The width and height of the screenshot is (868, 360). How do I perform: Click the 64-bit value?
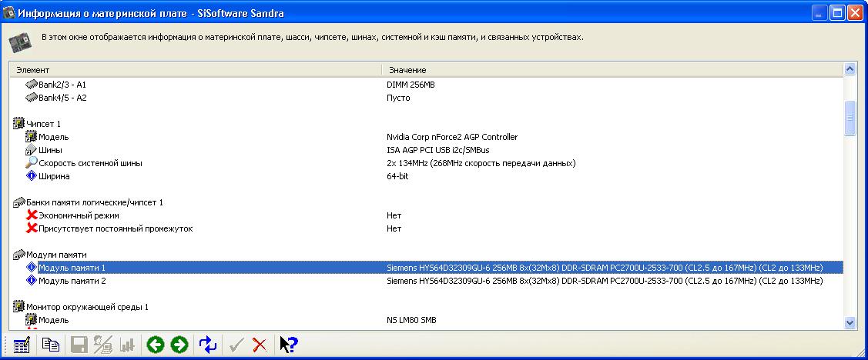(397, 176)
